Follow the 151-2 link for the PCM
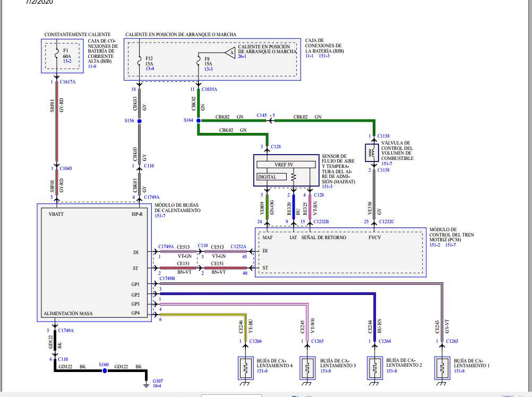The width and height of the screenshot is (532, 397). (x=435, y=245)
